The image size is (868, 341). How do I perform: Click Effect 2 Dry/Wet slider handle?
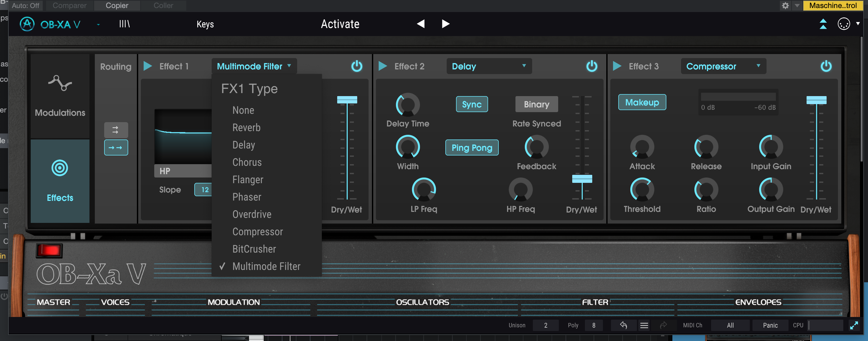click(x=582, y=179)
